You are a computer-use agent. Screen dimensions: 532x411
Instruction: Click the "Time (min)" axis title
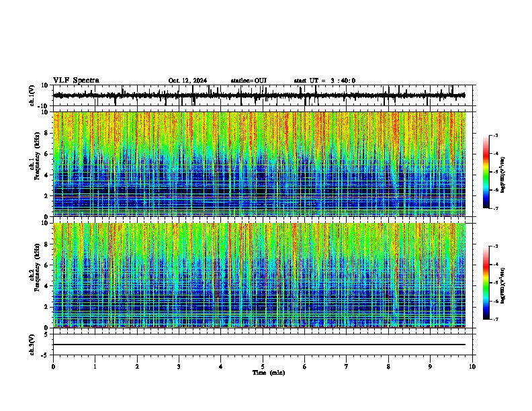click(269, 373)
